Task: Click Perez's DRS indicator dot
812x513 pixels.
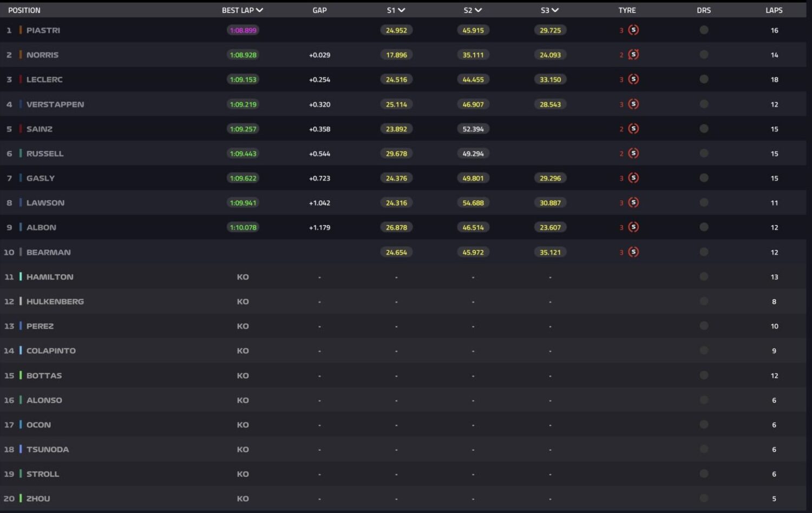Action: 704,326
